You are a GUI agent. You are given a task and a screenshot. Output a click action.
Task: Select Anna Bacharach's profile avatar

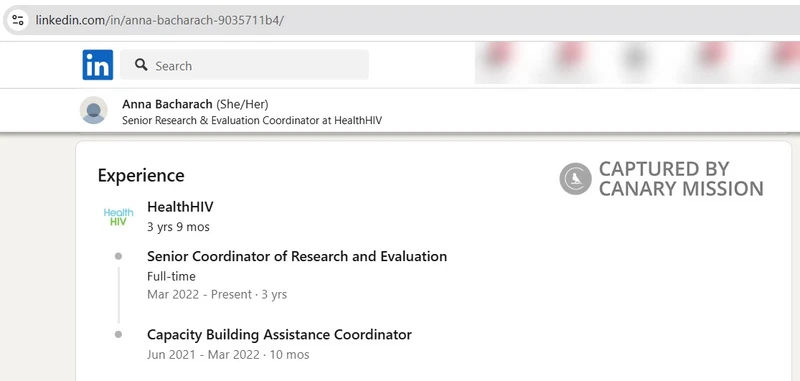pyautogui.click(x=94, y=110)
